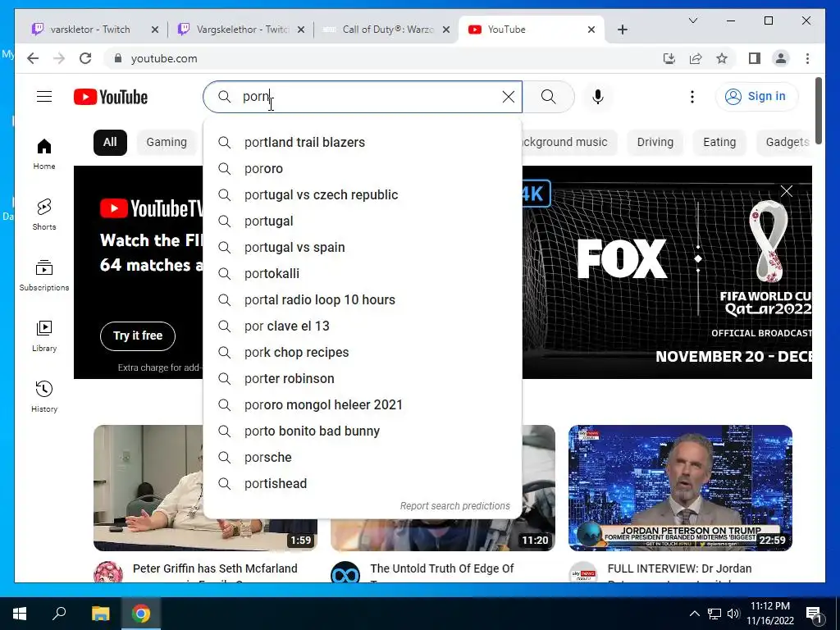The width and height of the screenshot is (840, 630).
Task: Open the Windows Start menu
Action: click(x=20, y=614)
